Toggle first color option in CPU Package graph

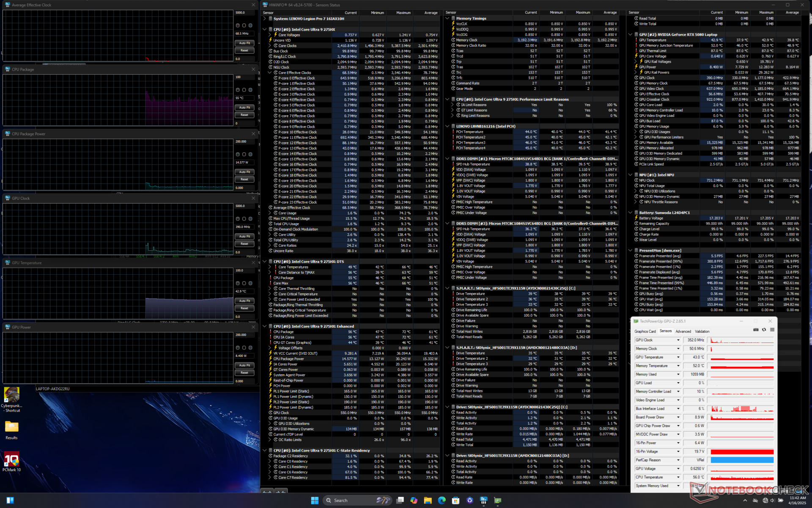tap(238, 90)
